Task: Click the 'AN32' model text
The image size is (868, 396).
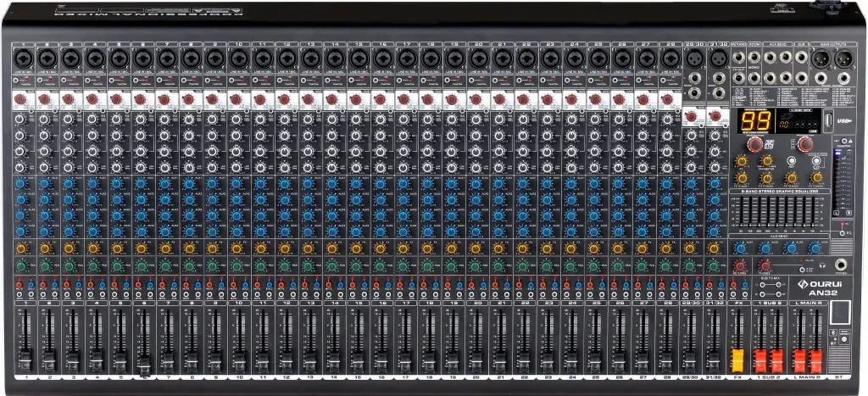Action: [x=823, y=293]
